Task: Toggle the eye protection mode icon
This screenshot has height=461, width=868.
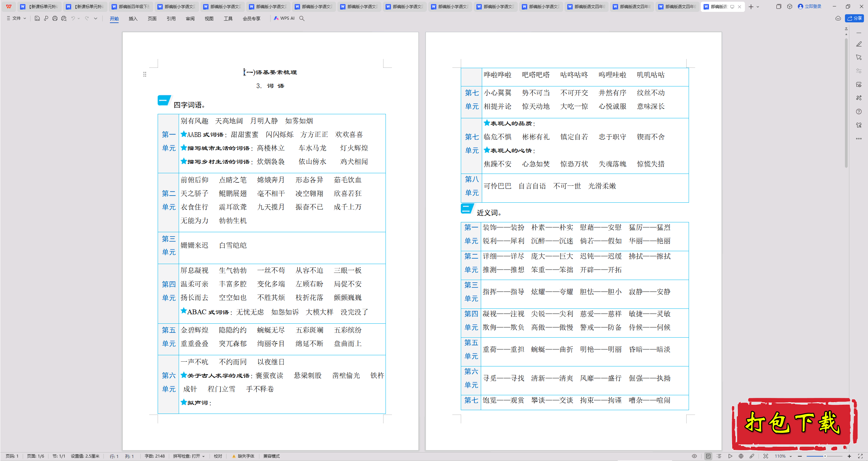Action: 694,456
